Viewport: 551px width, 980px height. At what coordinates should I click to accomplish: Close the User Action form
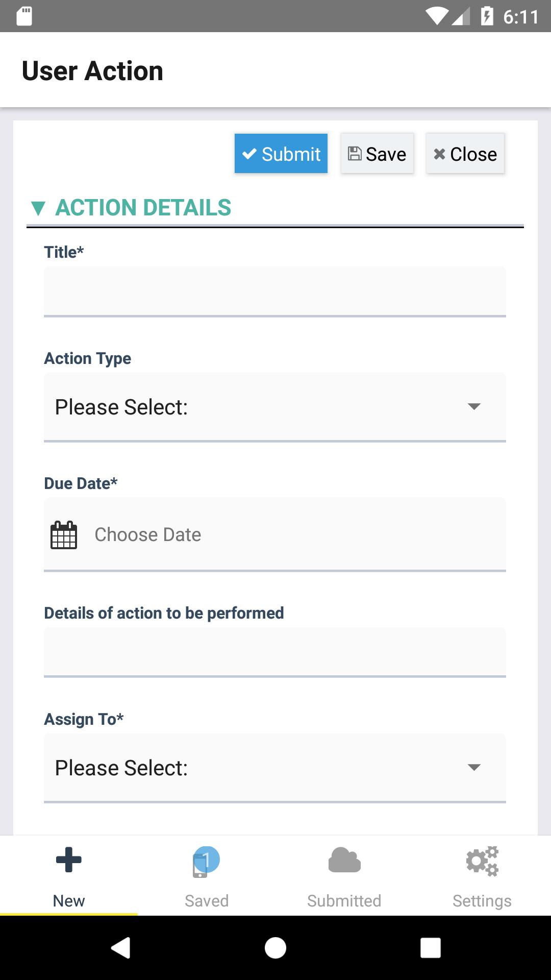pyautogui.click(x=465, y=154)
